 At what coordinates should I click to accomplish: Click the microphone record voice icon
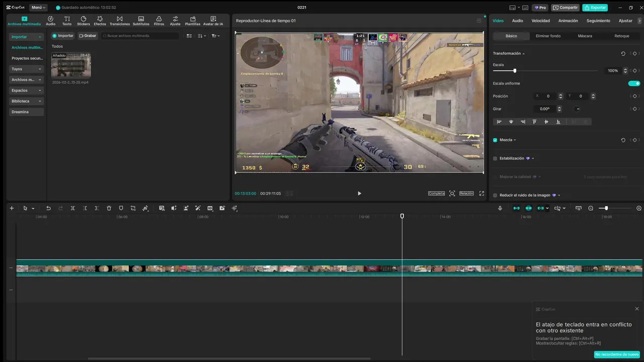coord(500,208)
